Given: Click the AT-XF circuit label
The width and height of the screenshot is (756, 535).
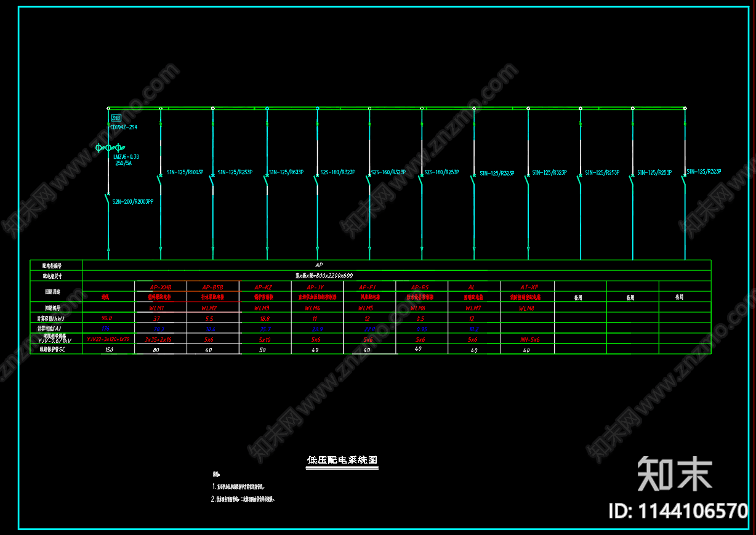Looking at the screenshot, I should tap(529, 287).
